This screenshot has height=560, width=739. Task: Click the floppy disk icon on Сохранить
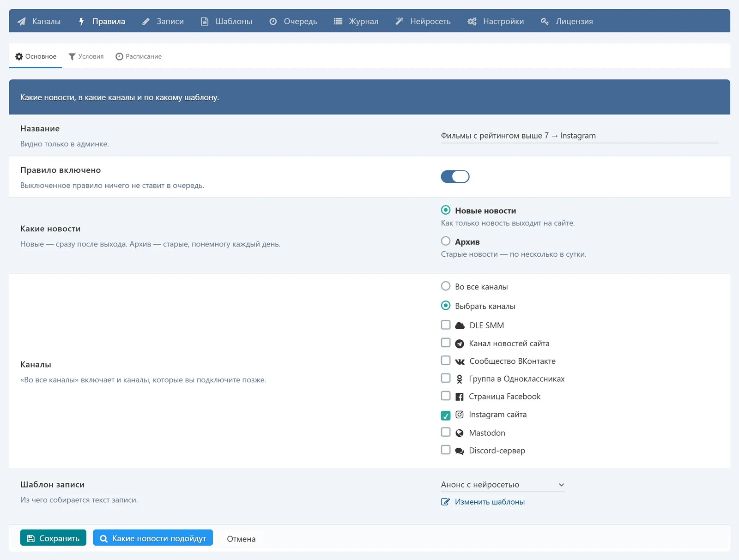pos(31,538)
